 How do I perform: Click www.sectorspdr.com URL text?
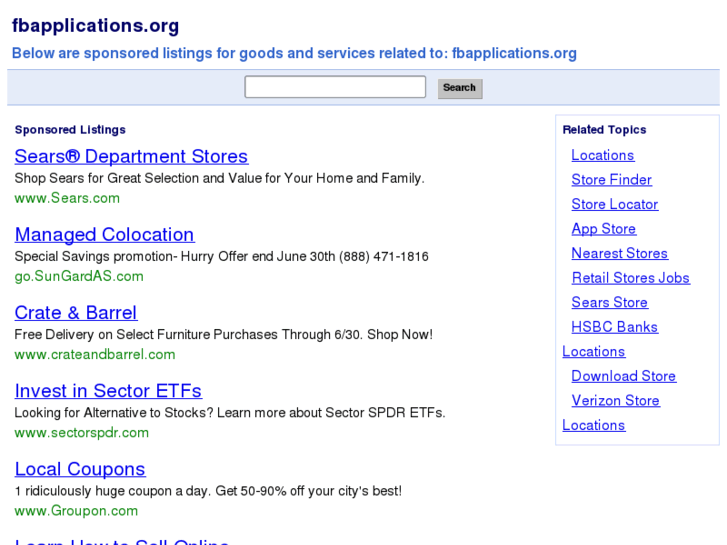point(82,433)
